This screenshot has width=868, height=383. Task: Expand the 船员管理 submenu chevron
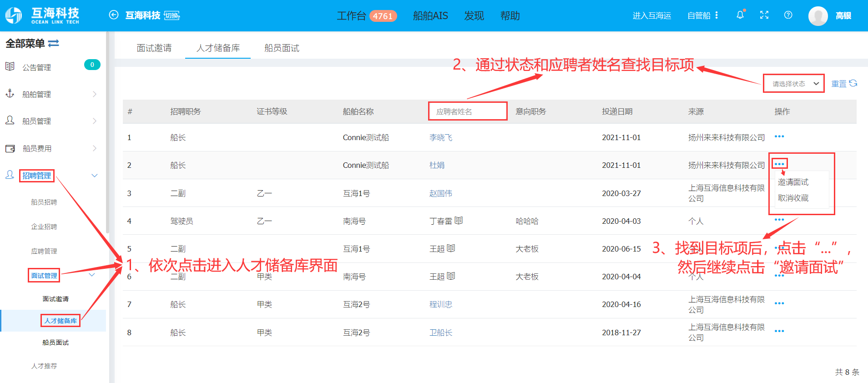click(x=94, y=121)
